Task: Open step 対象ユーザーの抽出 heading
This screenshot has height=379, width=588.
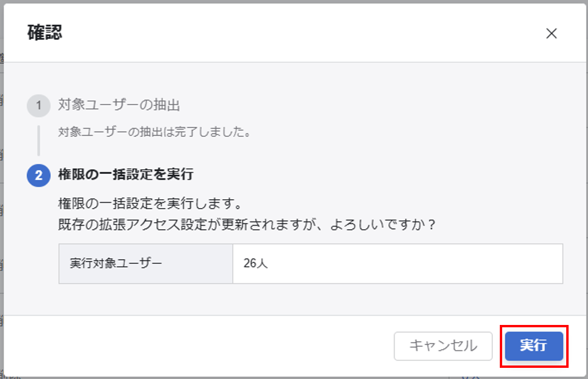Action: (119, 105)
